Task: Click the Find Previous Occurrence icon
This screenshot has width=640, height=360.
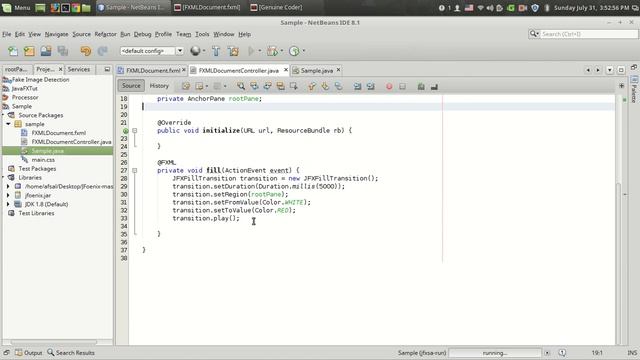Action: pyautogui.click(x=254, y=86)
